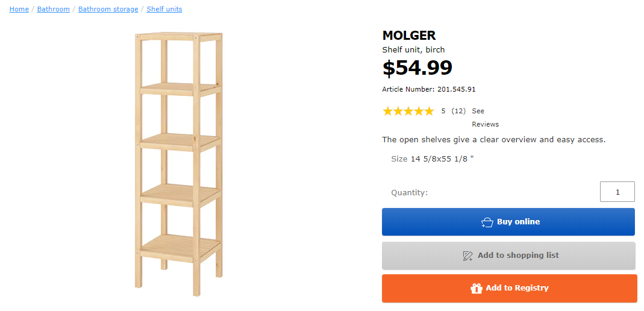The width and height of the screenshot is (644, 311).
Task: Open the Bathroom breadcrumb link
Action: pyautogui.click(x=53, y=9)
